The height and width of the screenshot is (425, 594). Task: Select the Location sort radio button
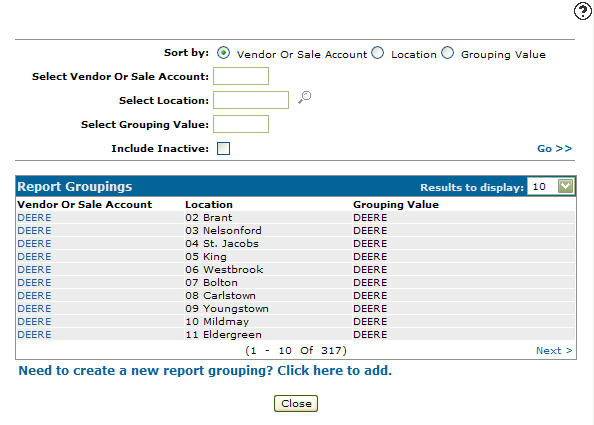[377, 53]
